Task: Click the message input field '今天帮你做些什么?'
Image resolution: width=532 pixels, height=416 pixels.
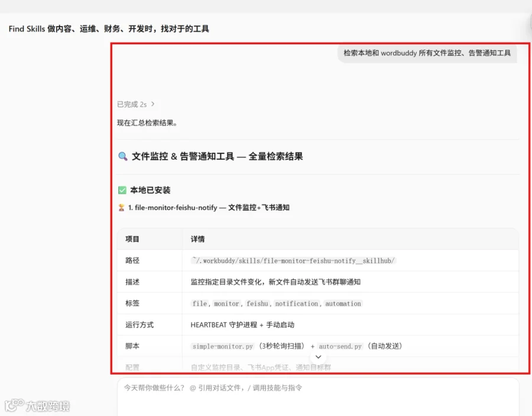Action: (x=318, y=396)
